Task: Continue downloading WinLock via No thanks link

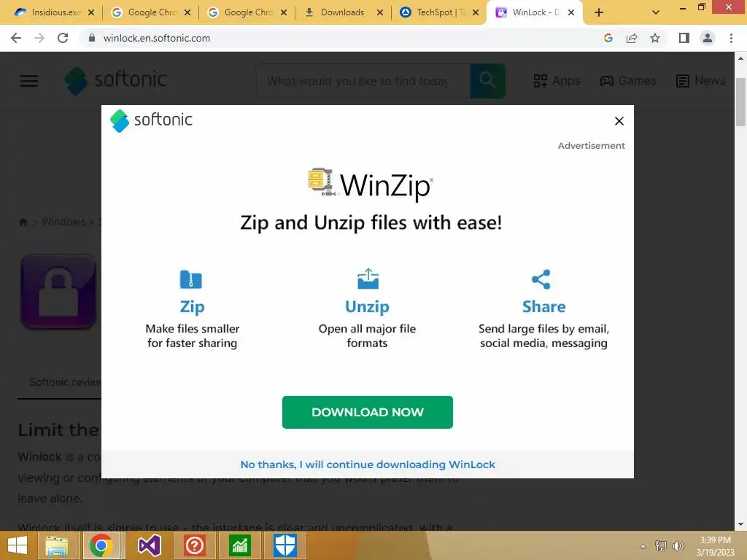Action: 368,464
